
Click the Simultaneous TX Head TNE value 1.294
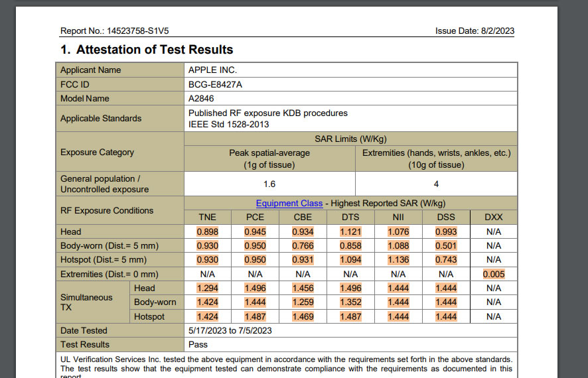(x=207, y=288)
